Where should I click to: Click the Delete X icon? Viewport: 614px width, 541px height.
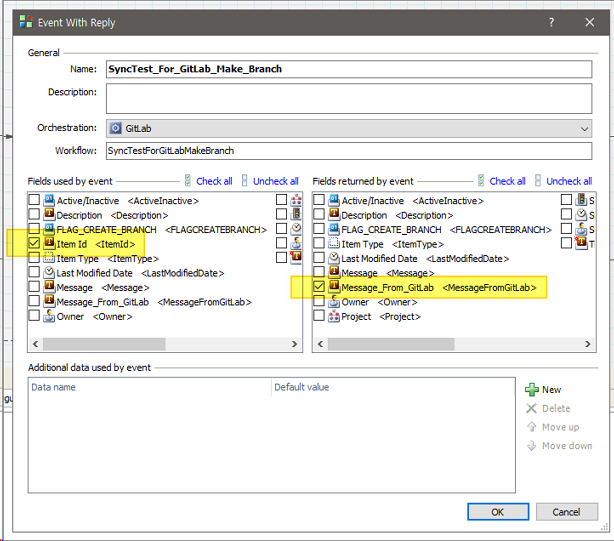[531, 408]
